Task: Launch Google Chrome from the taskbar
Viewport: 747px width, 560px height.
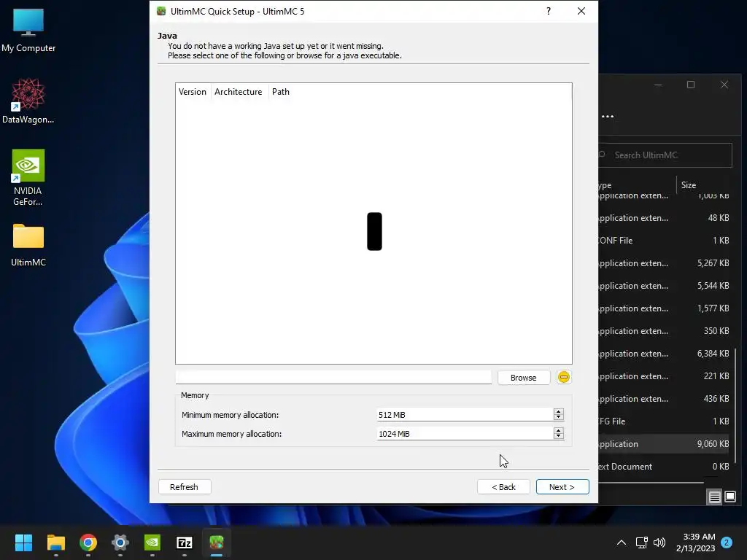Action: pos(88,542)
